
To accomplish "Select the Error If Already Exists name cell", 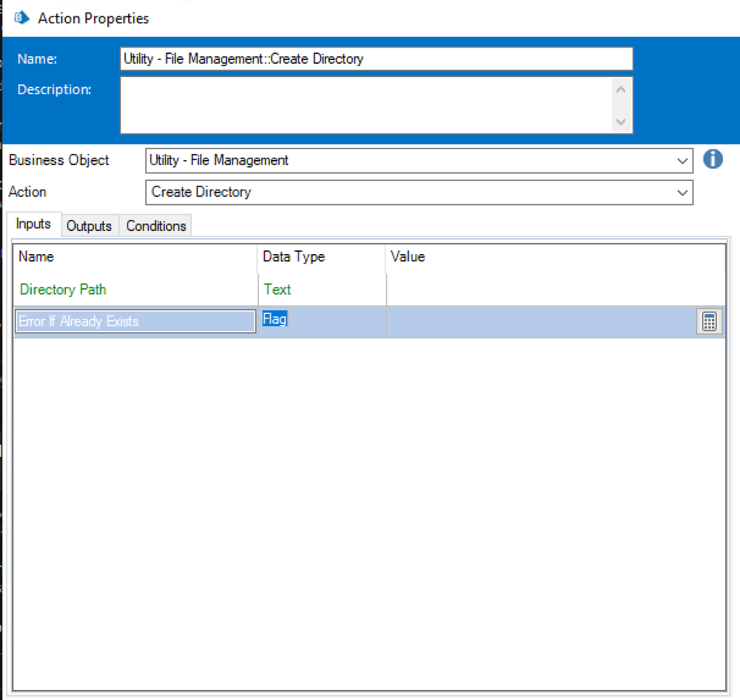I will coord(135,321).
